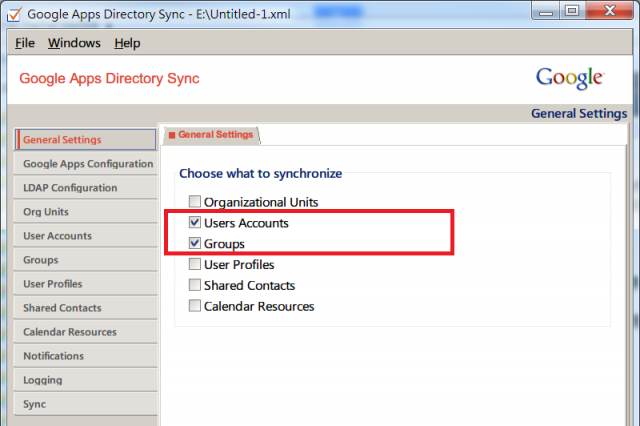Go to the Notifications section
This screenshot has width=640, height=426.
tap(85, 356)
